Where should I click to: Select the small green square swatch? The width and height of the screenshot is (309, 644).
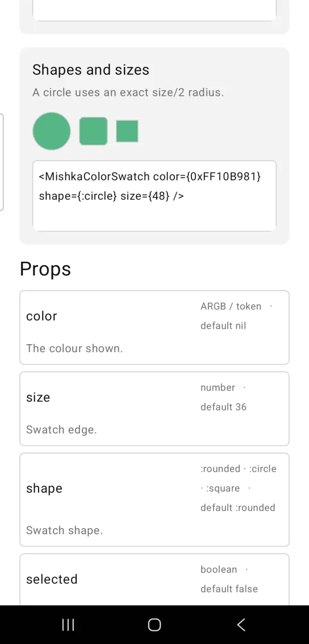(x=127, y=131)
